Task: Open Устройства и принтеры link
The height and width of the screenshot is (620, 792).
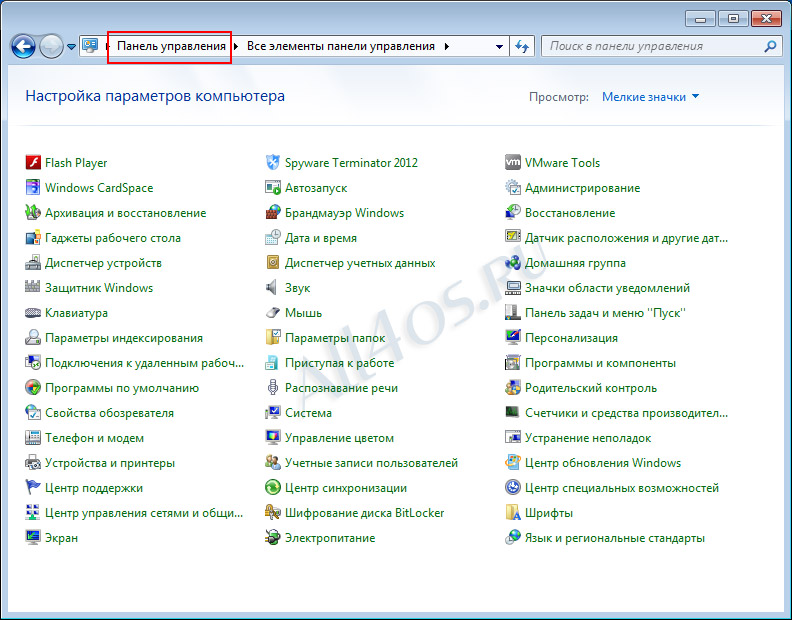Action: pyautogui.click(x=110, y=463)
